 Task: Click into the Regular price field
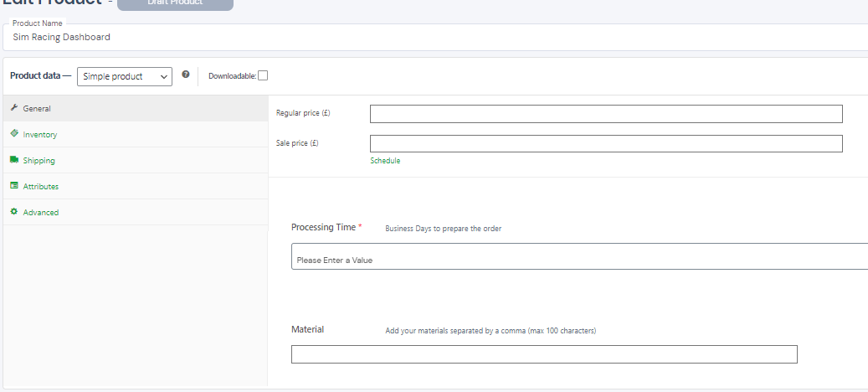click(x=606, y=114)
